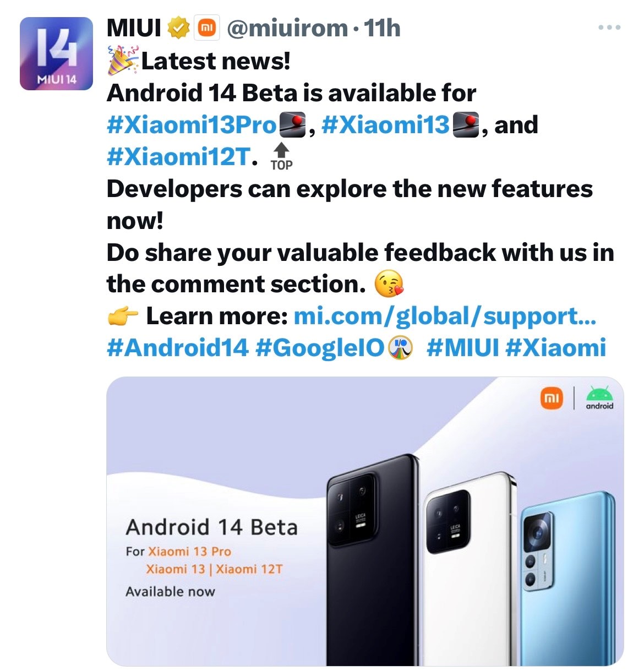The height and width of the screenshot is (671, 644).
Task: Open the MIUI 14 profile avatar
Action: pyautogui.click(x=57, y=53)
